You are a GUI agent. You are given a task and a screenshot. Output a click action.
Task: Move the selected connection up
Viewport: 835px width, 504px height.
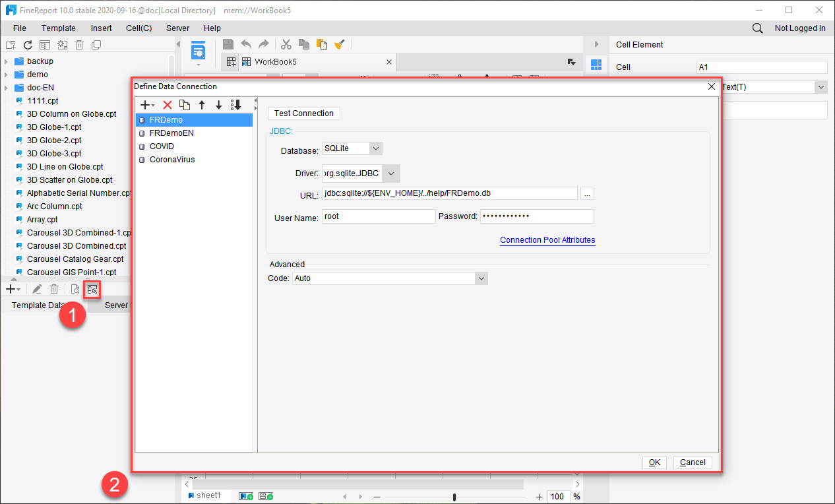click(202, 104)
